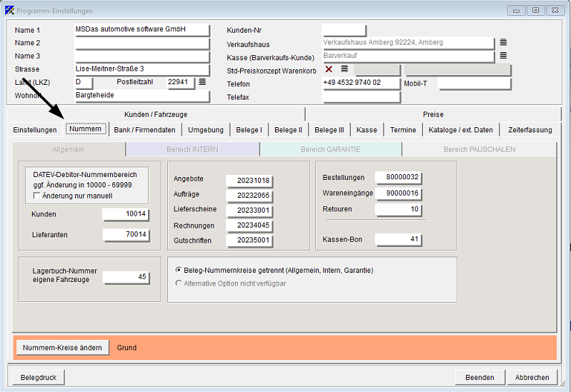Click the Kunden number field 10014

click(x=126, y=214)
